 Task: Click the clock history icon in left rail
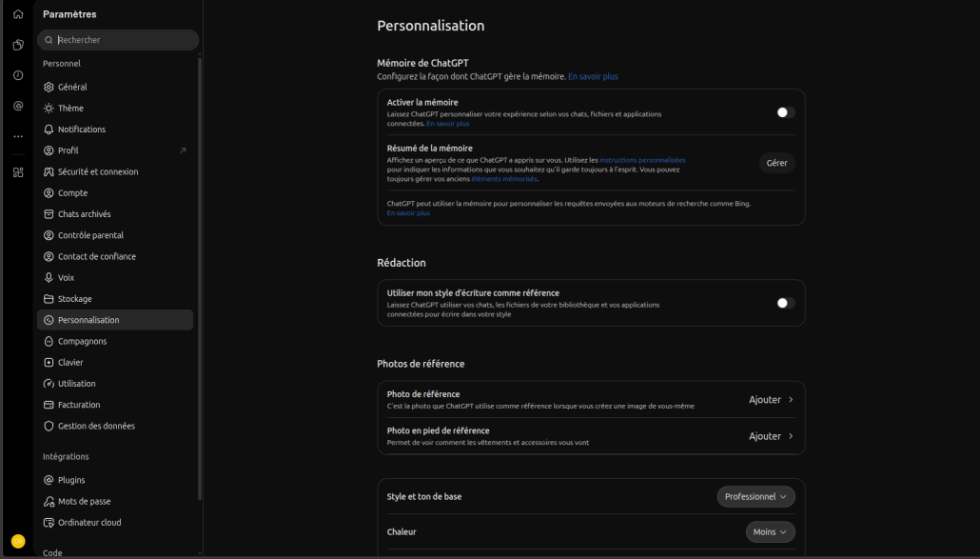(18, 75)
